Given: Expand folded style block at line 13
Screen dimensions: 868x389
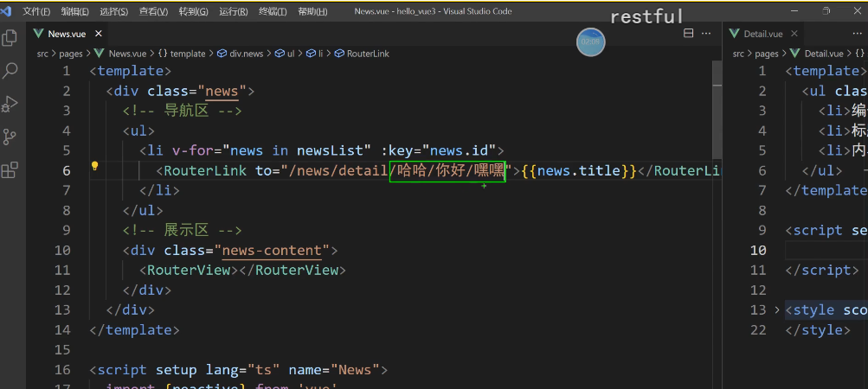Looking at the screenshot, I should point(776,309).
